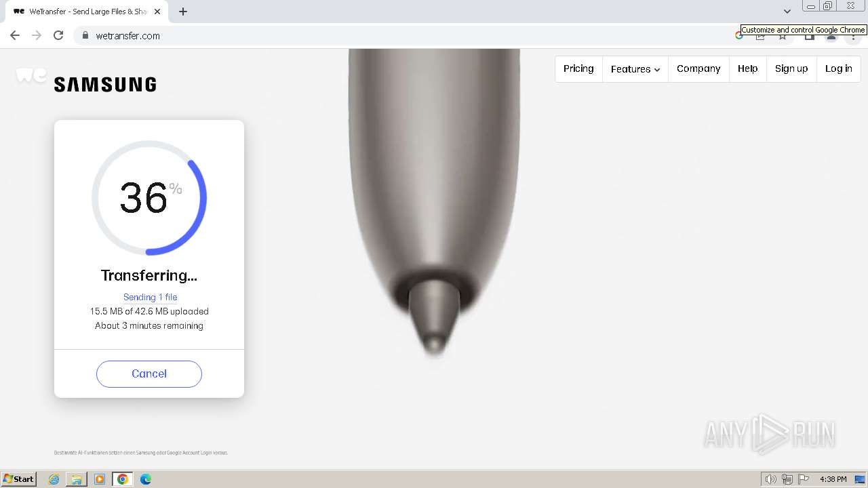The height and width of the screenshot is (488, 868).
Task: Open the Chrome side panel icon
Action: coord(810,36)
